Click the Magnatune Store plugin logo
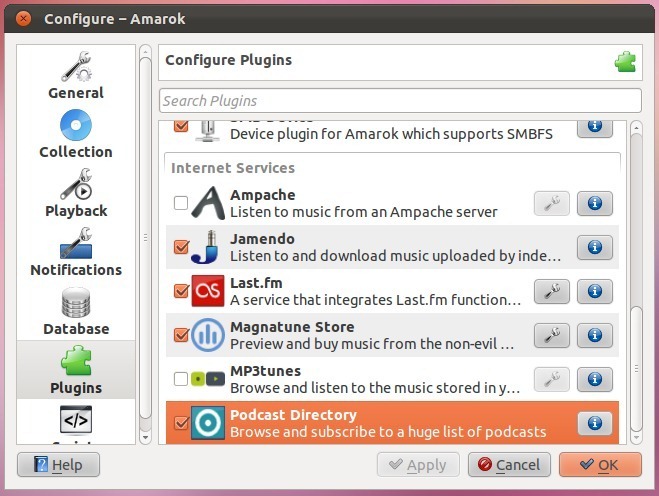Image resolution: width=659 pixels, height=496 pixels. [x=208, y=335]
